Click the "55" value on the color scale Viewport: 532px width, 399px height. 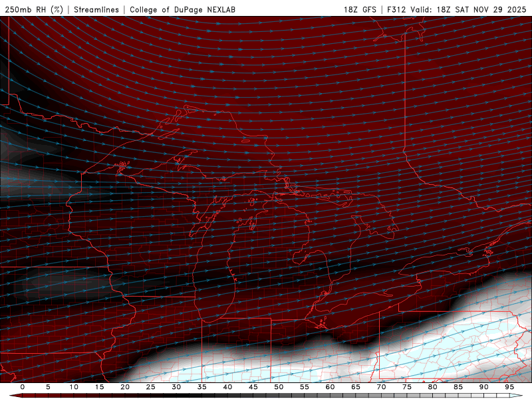pyautogui.click(x=305, y=387)
